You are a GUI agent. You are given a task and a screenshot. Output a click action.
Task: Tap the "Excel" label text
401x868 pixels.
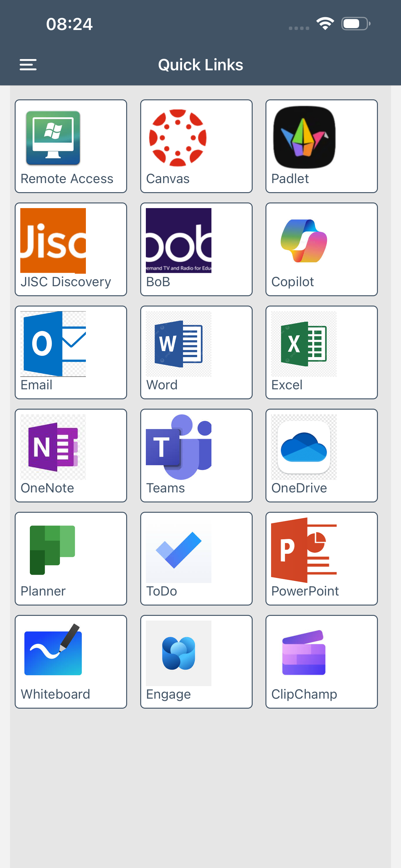287,385
